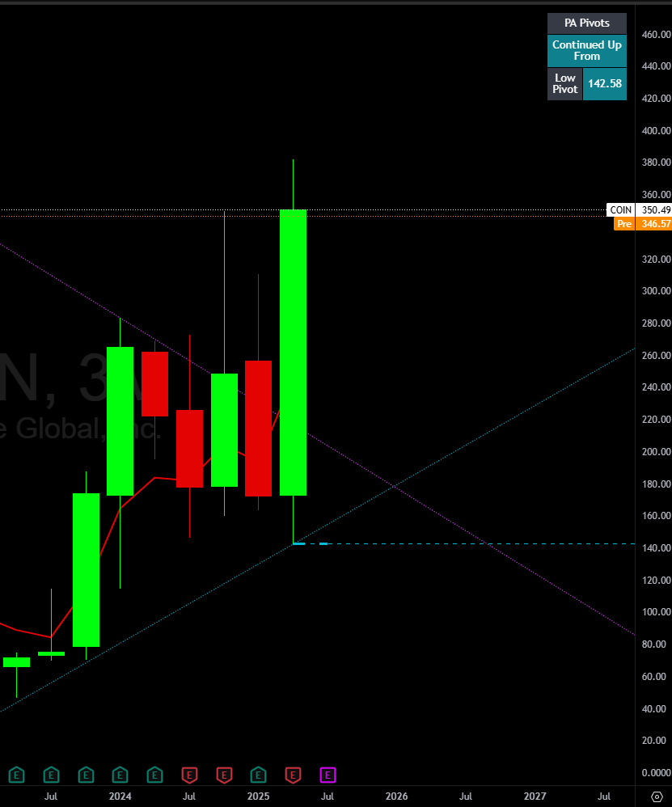
Task: Click the 350.49 last price value
Action: point(656,210)
